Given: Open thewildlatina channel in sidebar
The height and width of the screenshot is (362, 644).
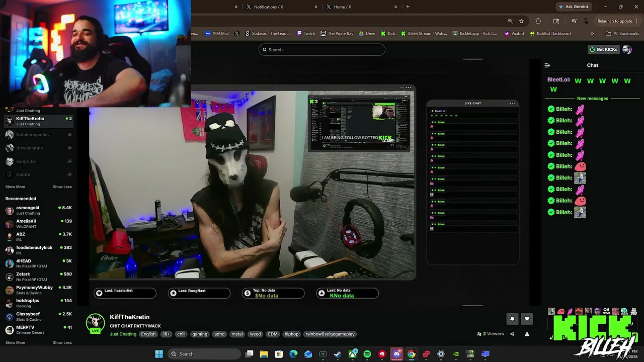Looking at the screenshot, I should 39,148.
